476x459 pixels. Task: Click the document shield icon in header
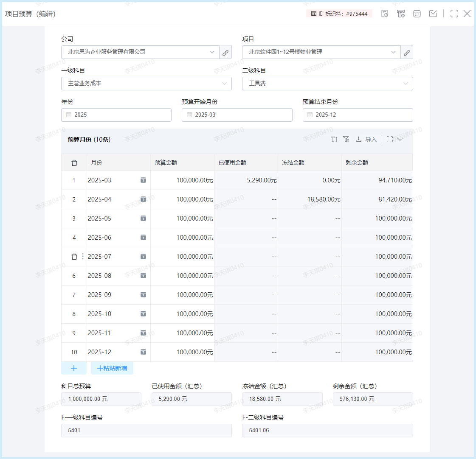(x=384, y=14)
